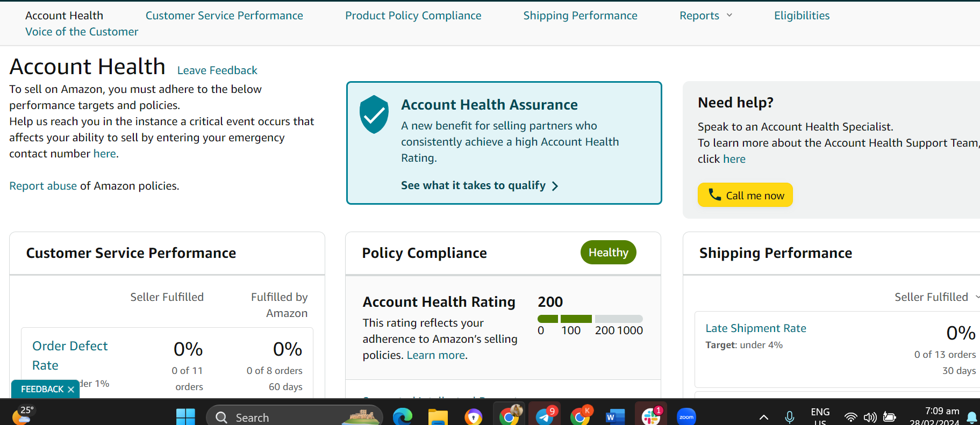The height and width of the screenshot is (425, 980).
Task: Open the Windows Start menu
Action: [185, 417]
